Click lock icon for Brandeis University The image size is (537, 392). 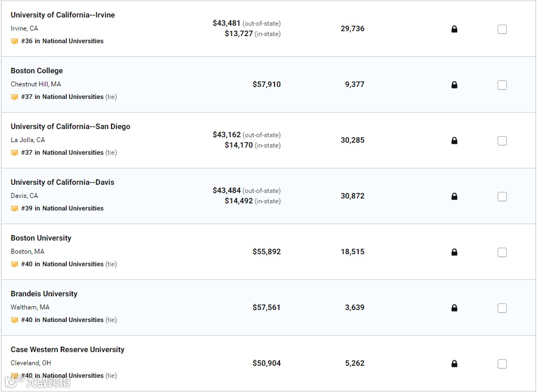[x=454, y=308]
